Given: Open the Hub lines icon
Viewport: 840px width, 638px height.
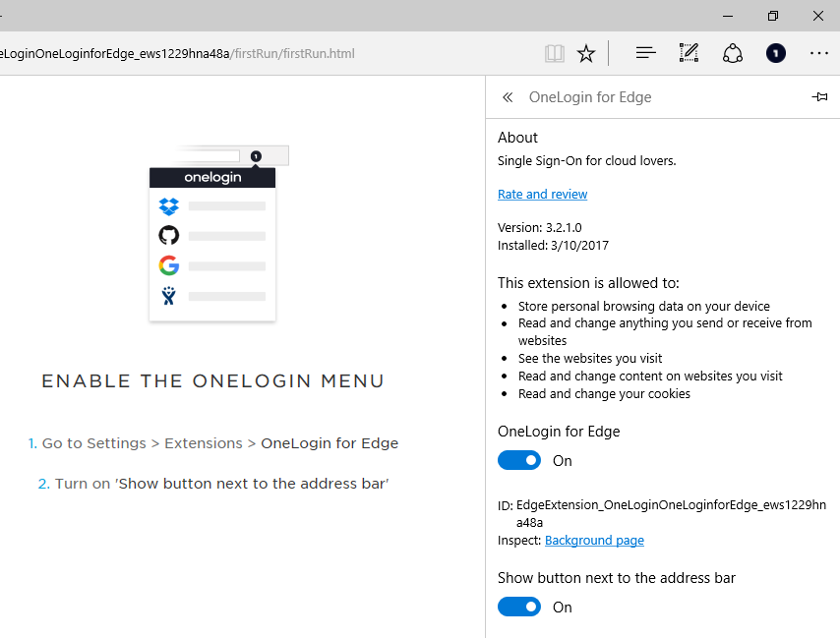Looking at the screenshot, I should tap(645, 53).
